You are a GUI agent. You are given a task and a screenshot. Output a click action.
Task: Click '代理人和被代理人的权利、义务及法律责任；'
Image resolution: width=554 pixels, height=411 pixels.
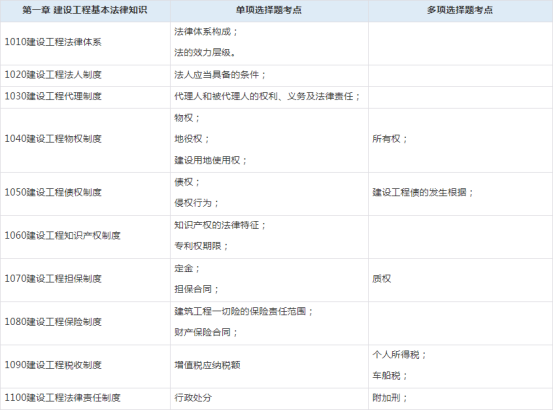coord(267,96)
